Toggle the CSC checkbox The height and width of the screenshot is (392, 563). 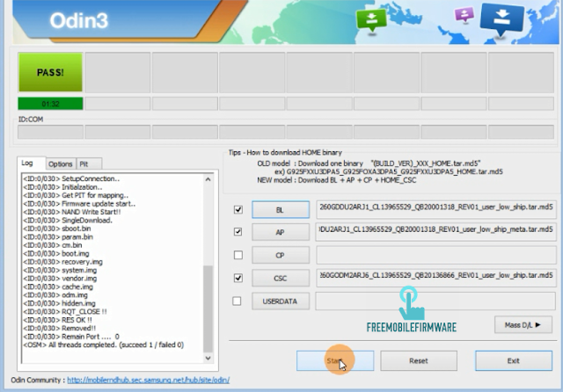tap(238, 278)
